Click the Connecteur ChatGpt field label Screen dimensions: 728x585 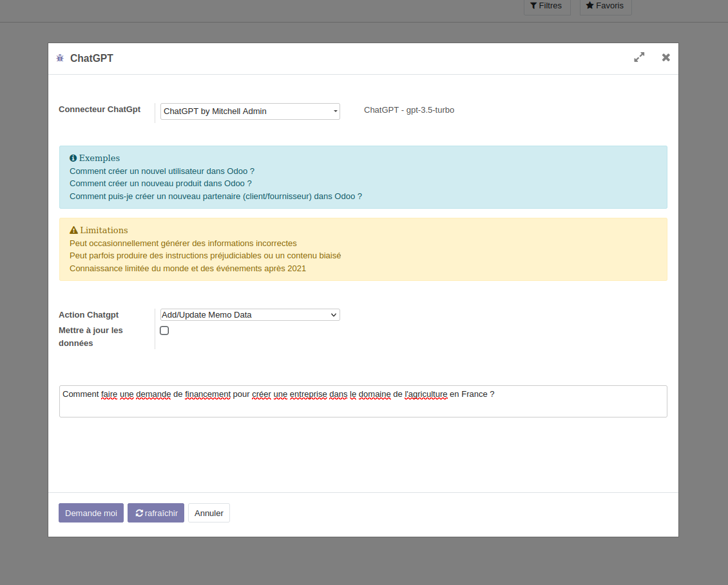click(x=99, y=110)
